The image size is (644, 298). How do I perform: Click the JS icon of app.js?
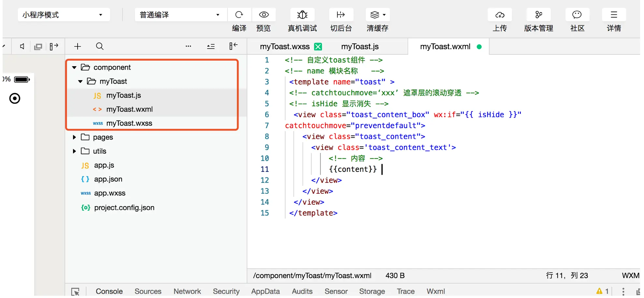(85, 166)
